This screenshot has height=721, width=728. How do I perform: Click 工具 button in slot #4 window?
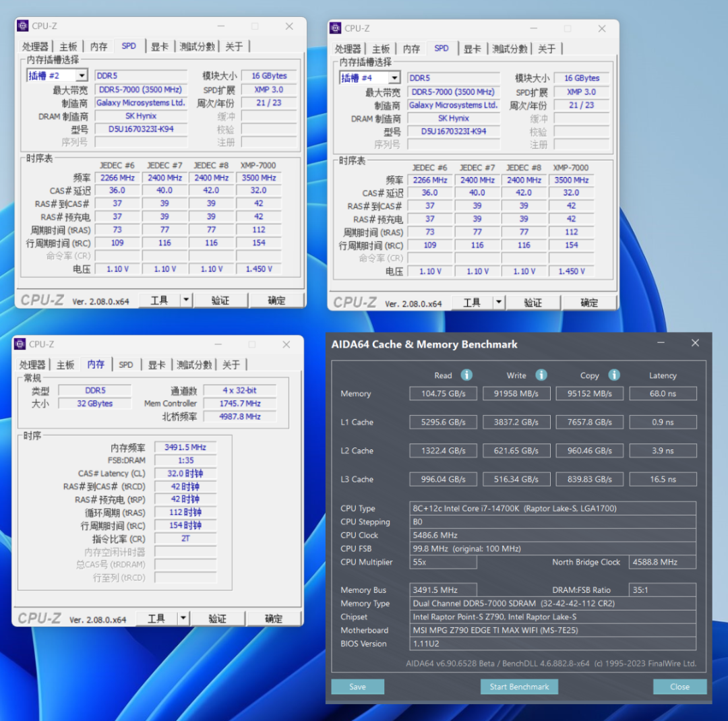point(472,303)
